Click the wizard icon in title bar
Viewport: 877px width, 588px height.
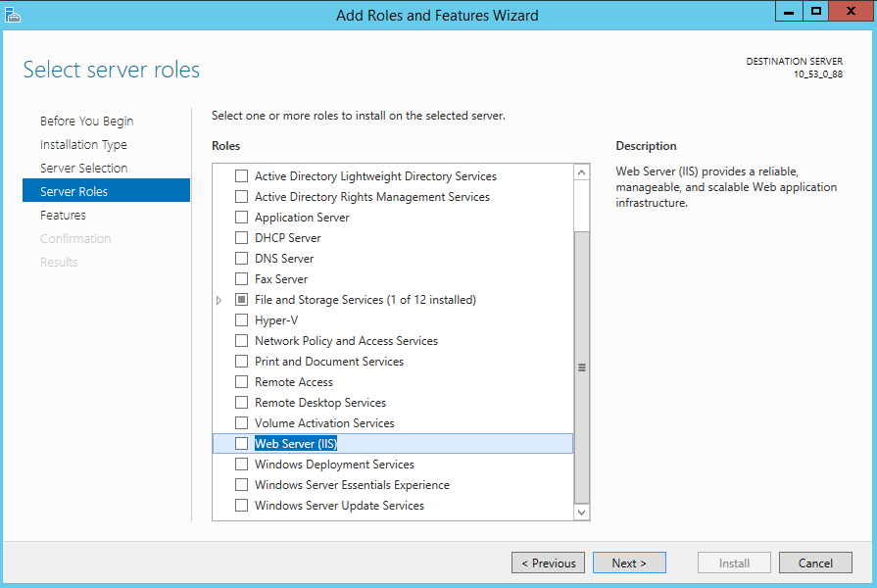point(13,14)
